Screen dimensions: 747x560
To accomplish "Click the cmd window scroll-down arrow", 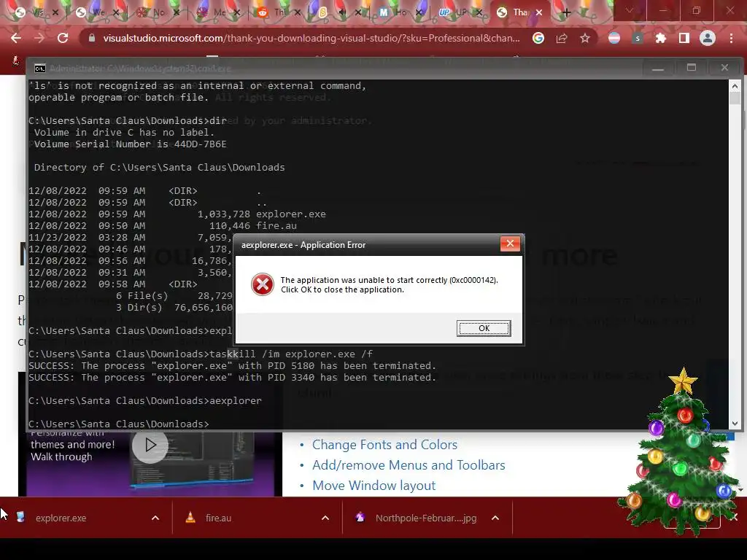I will coord(735,424).
